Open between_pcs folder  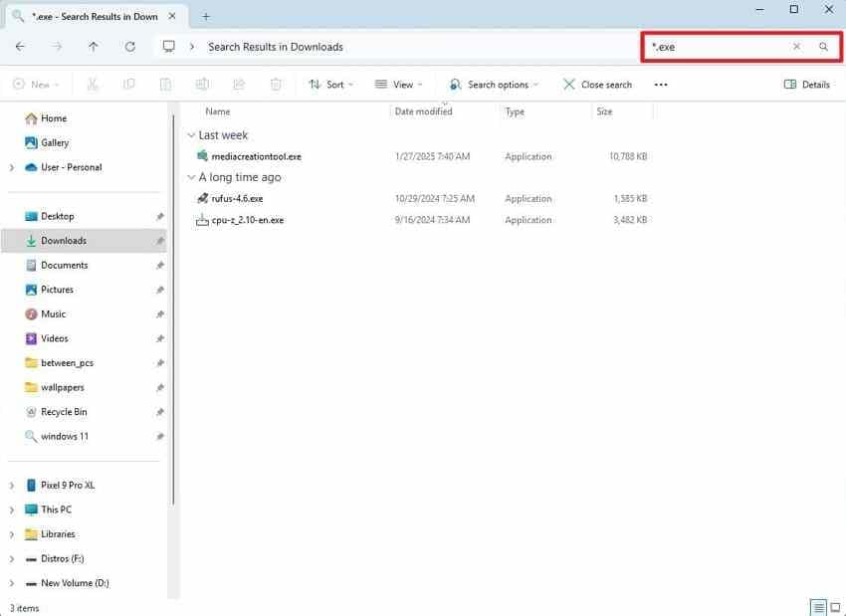point(67,363)
